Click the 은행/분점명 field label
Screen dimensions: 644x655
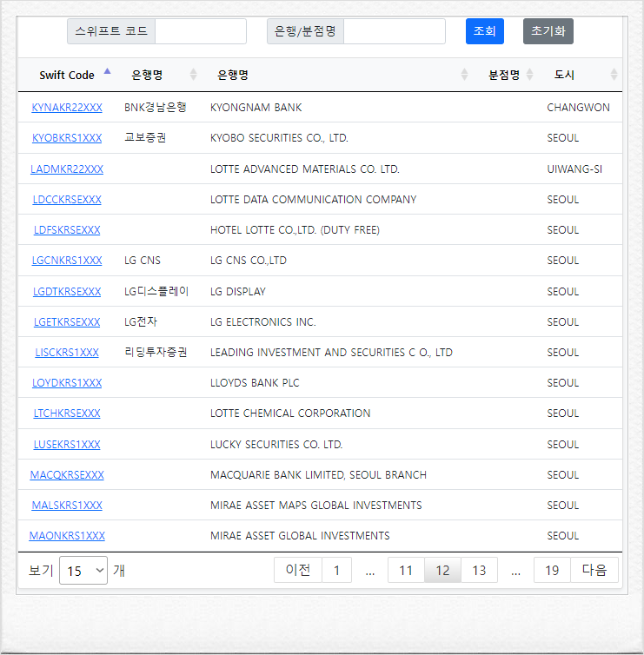point(305,31)
